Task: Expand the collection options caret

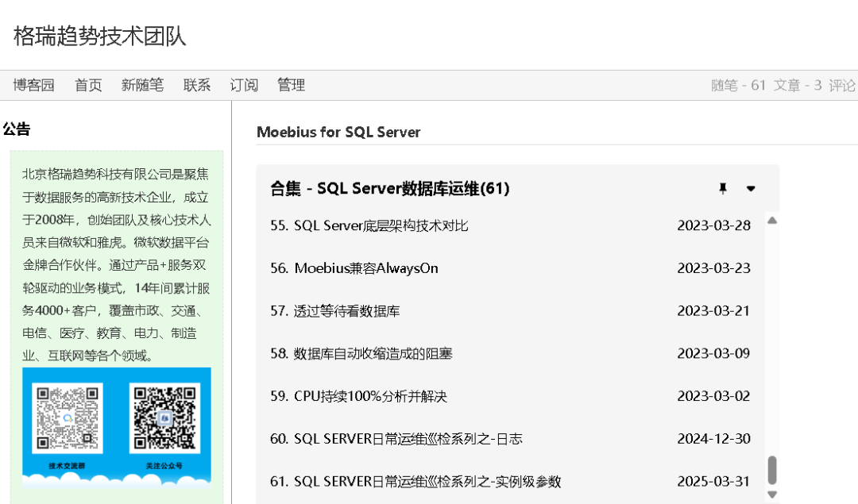Action: tap(751, 189)
